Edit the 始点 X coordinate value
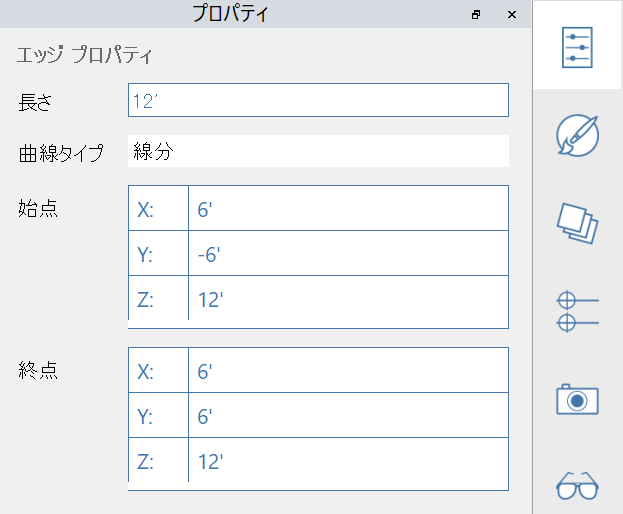The image size is (623, 514). click(347, 209)
